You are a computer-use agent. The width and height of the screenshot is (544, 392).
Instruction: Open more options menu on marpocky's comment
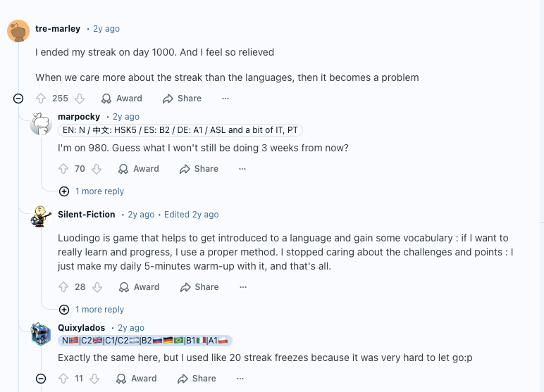242,169
